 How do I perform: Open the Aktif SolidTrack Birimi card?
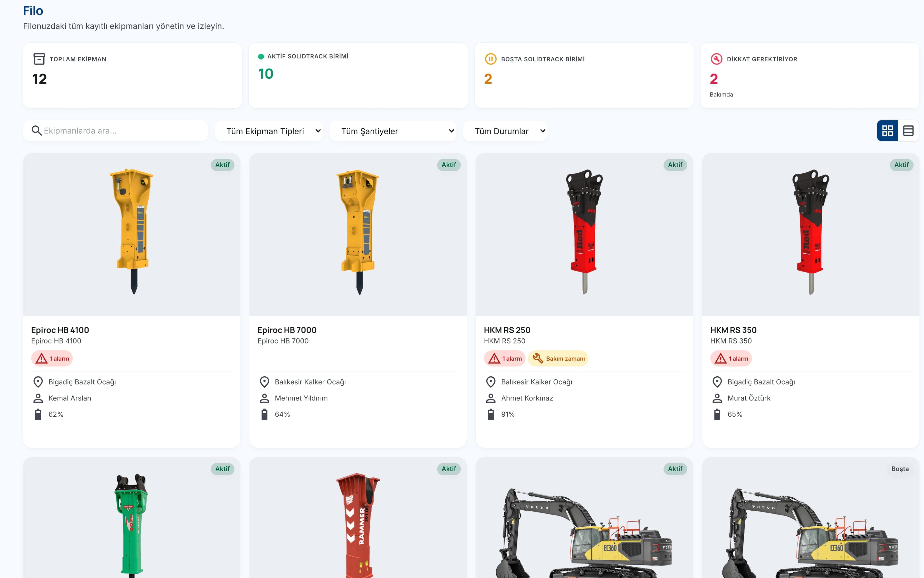click(358, 75)
